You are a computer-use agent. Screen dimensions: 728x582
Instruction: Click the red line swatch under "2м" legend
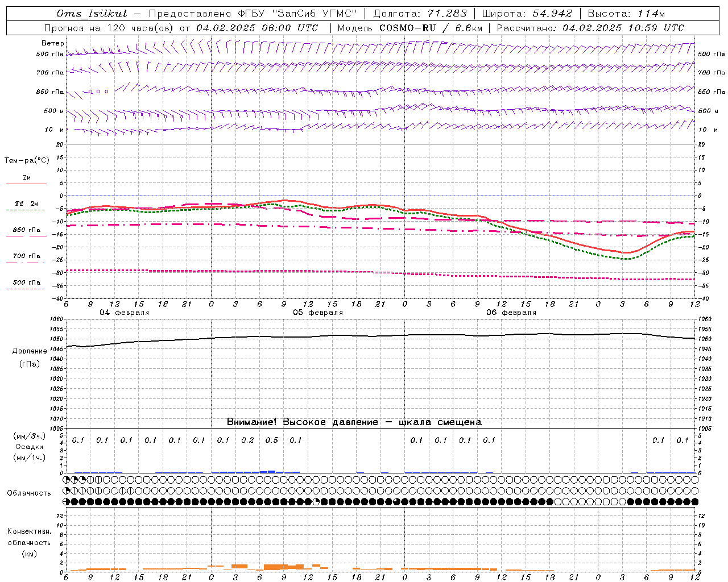pos(26,184)
